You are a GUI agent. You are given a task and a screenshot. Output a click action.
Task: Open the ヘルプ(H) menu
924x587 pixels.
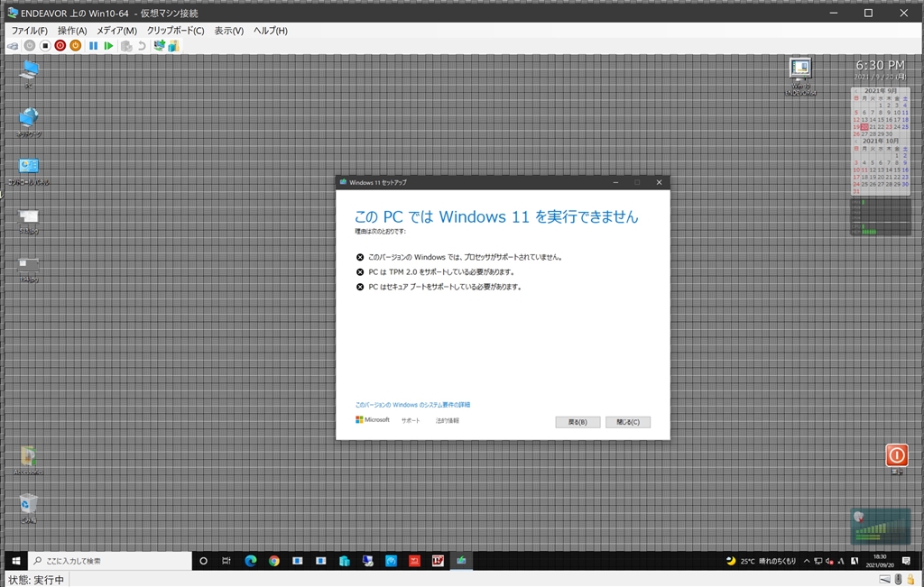point(271,31)
